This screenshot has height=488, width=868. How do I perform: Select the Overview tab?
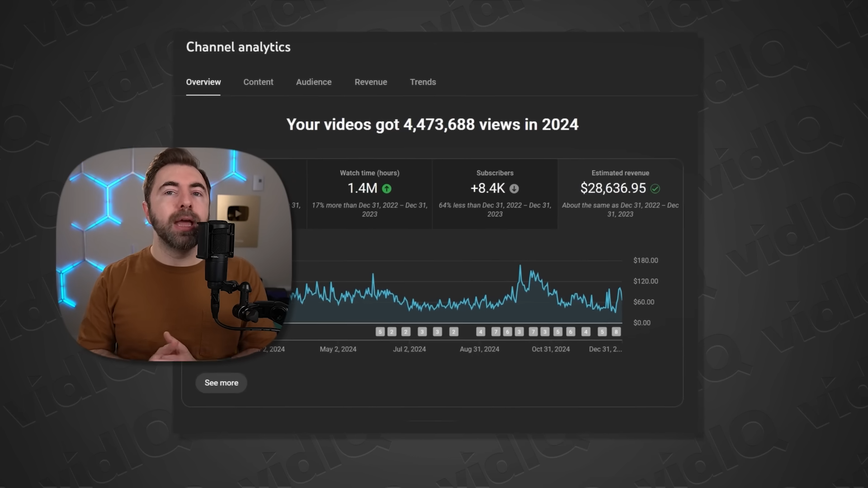click(x=203, y=82)
